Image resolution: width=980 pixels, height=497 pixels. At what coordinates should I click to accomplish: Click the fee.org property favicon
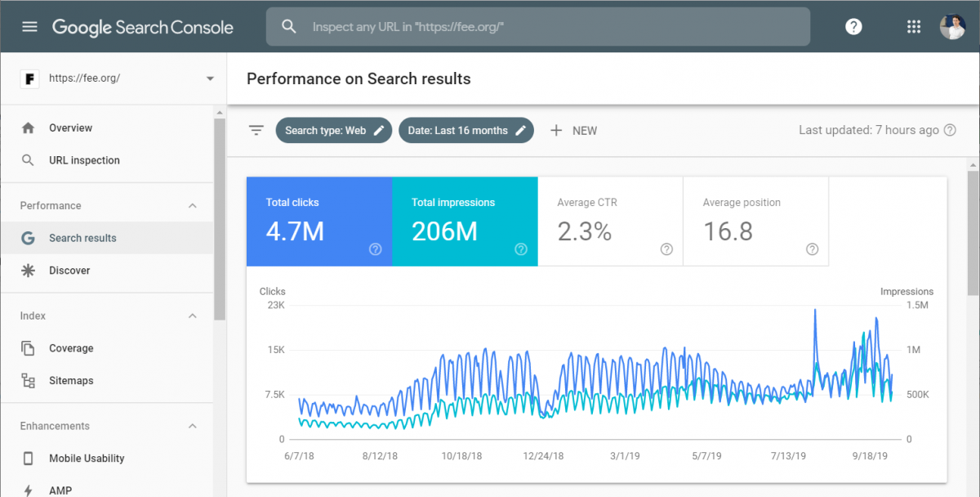coord(29,78)
